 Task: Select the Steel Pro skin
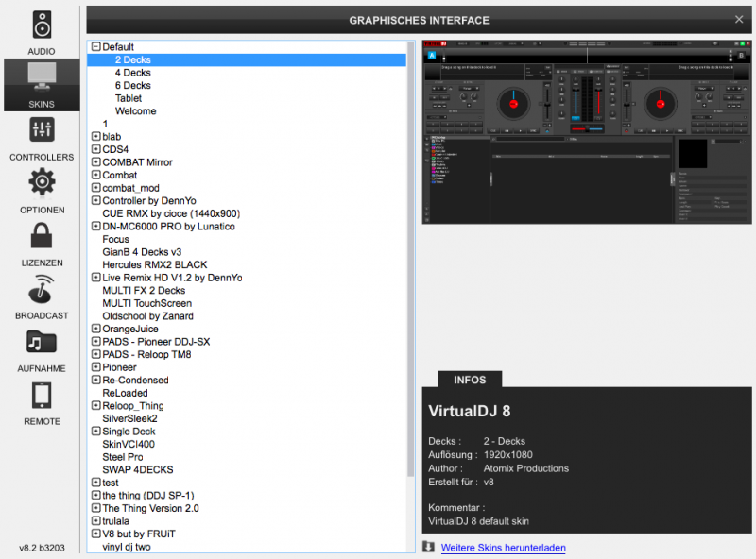(123, 457)
